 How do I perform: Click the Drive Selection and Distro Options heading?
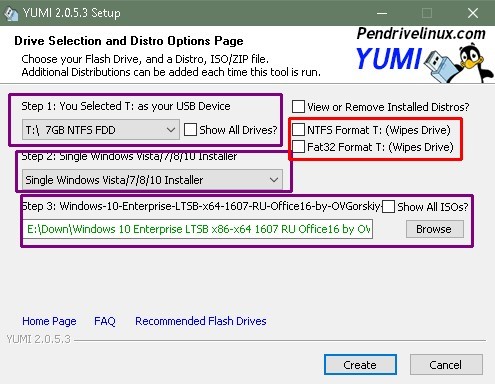click(129, 41)
